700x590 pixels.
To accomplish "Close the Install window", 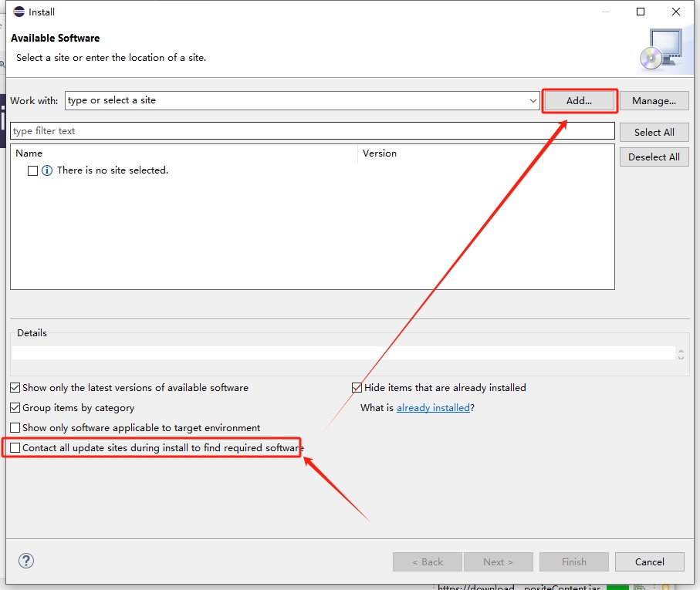I will click(676, 12).
